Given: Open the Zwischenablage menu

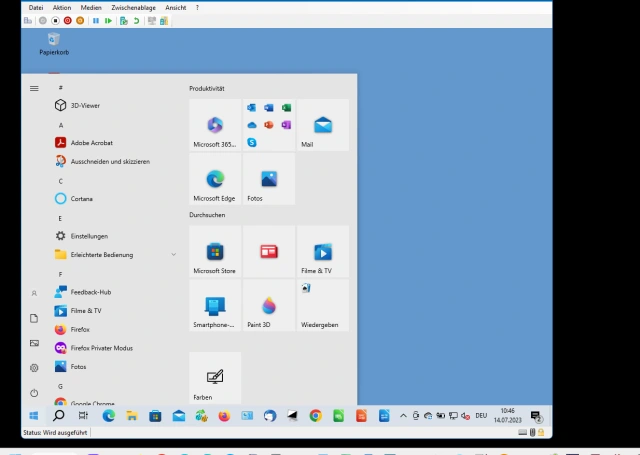Looking at the screenshot, I should tap(132, 7).
